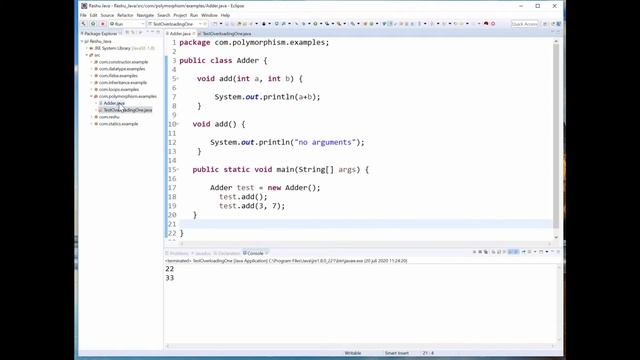
Task: Click the red Terminate button in the launch bar
Action: pyautogui.click(x=102, y=24)
